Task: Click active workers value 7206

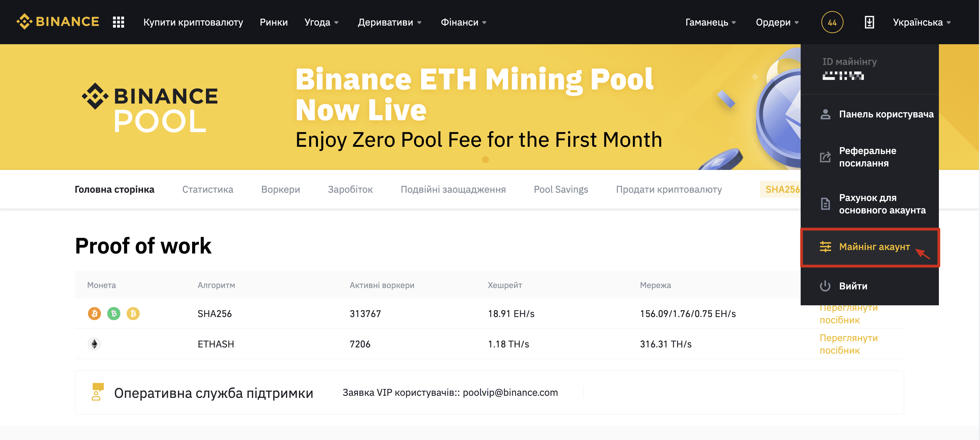Action: (x=360, y=344)
